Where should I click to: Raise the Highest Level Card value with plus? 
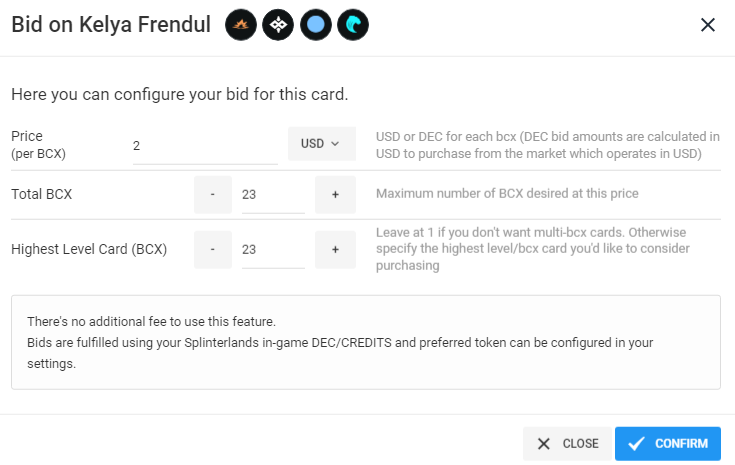(x=335, y=249)
